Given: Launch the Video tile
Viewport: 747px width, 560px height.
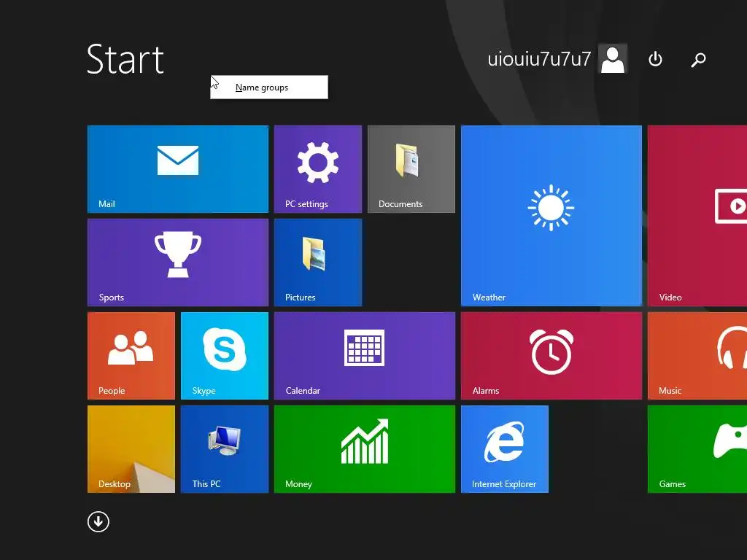Looking at the screenshot, I should (697, 216).
